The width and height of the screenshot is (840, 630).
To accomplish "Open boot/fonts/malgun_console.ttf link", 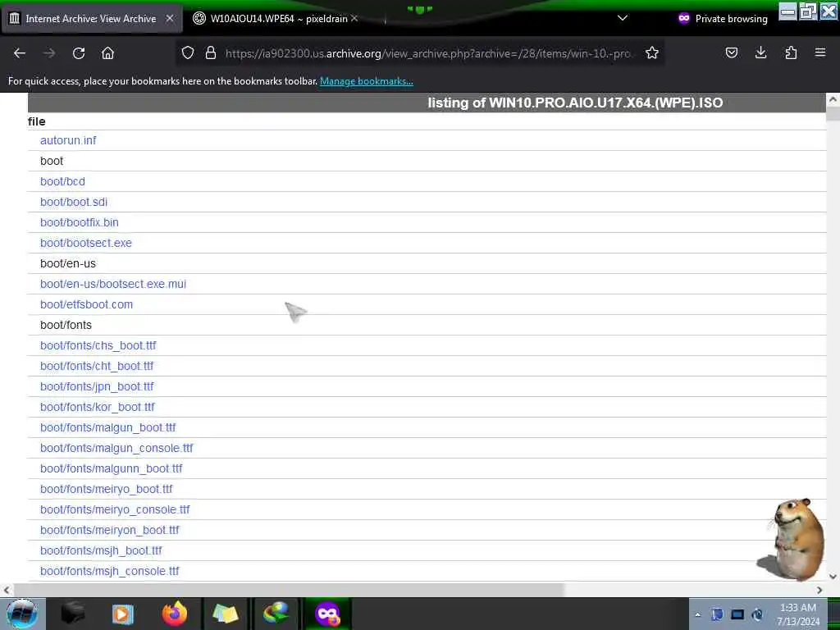I will (116, 448).
